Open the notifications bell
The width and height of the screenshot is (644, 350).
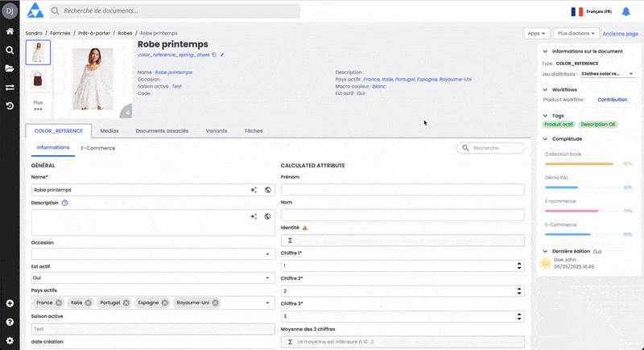tap(626, 11)
